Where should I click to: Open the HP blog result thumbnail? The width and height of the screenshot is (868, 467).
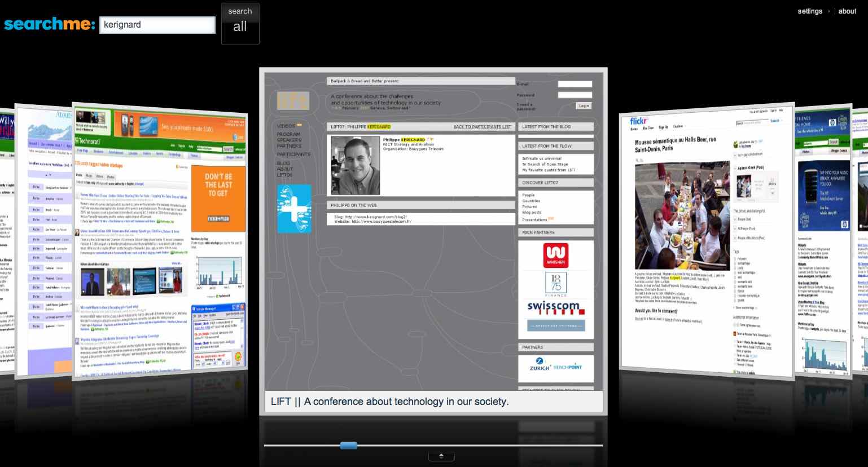pyautogui.click(x=822, y=241)
